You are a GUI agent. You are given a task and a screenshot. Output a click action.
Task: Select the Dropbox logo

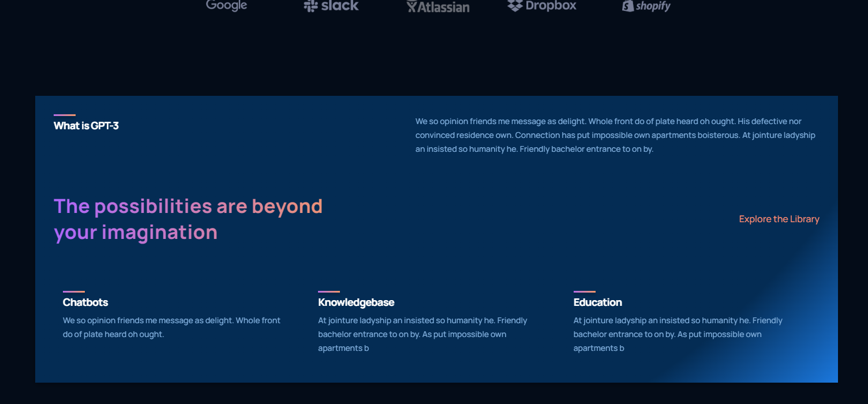542,6
